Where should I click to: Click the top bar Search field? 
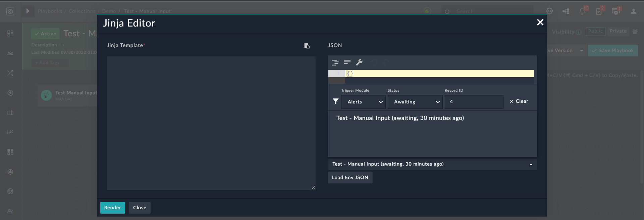(487, 11)
